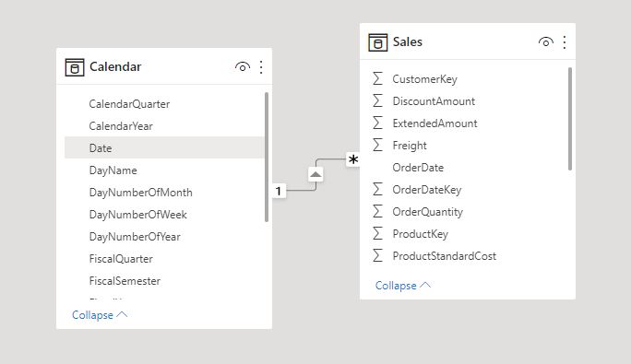Viewport: 631px width, 364px height.
Task: Click the Sales table storage icon
Action: 378,42
